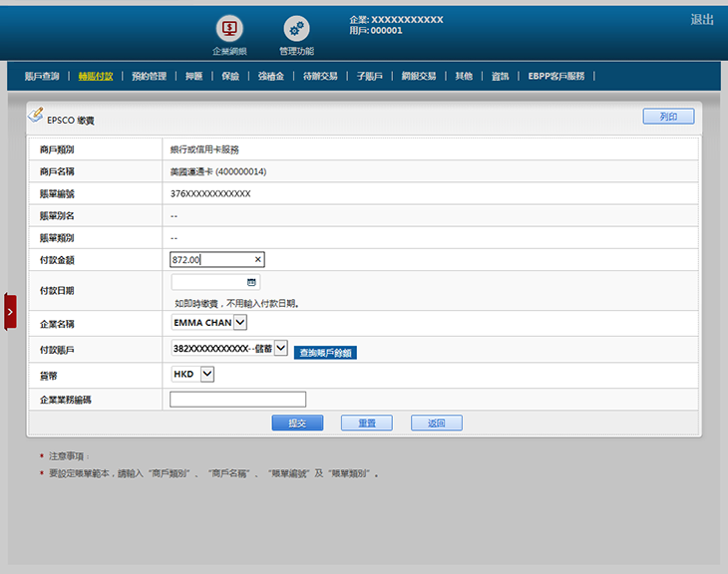Go to the 預約管理 menu
This screenshot has height=574, width=728.
[149, 76]
